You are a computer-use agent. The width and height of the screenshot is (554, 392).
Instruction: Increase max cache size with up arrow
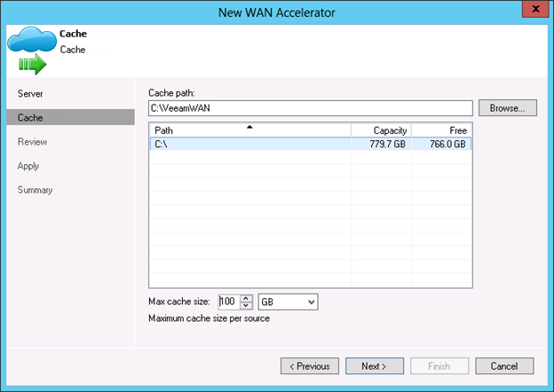[x=246, y=299]
